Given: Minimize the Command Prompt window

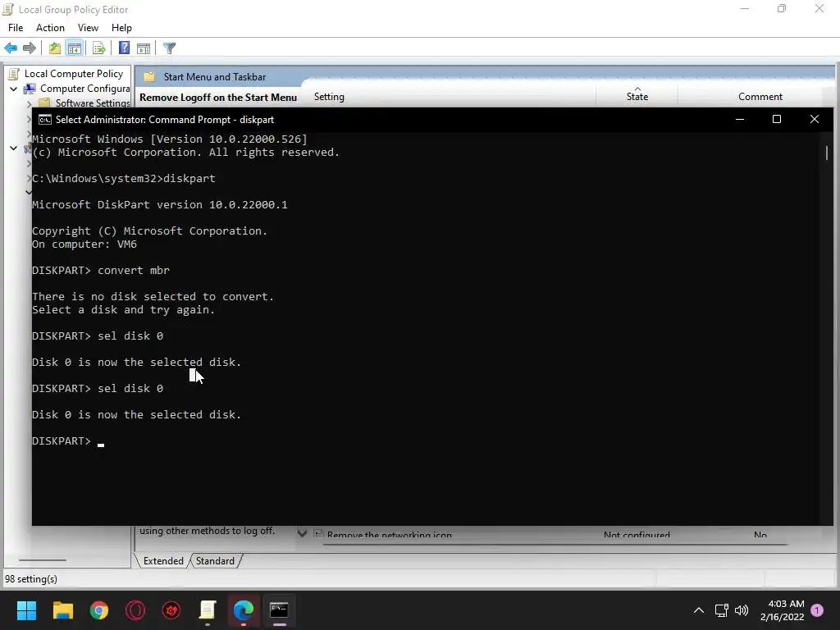Looking at the screenshot, I should (x=740, y=119).
